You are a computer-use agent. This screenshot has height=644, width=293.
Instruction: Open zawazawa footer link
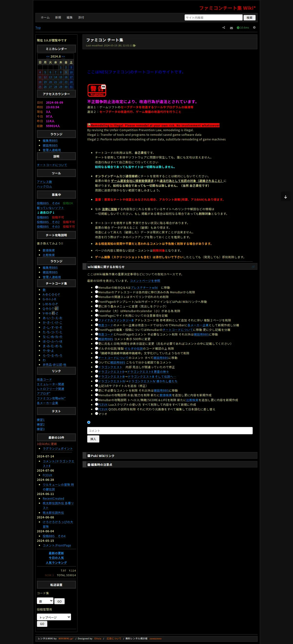[x=156, y=638]
